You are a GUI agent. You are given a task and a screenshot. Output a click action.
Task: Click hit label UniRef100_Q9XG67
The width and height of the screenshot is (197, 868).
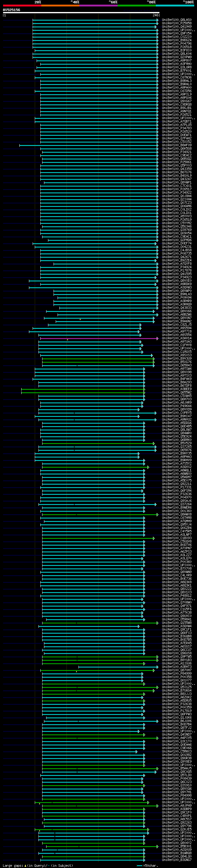pyautogui.click(x=176, y=101)
